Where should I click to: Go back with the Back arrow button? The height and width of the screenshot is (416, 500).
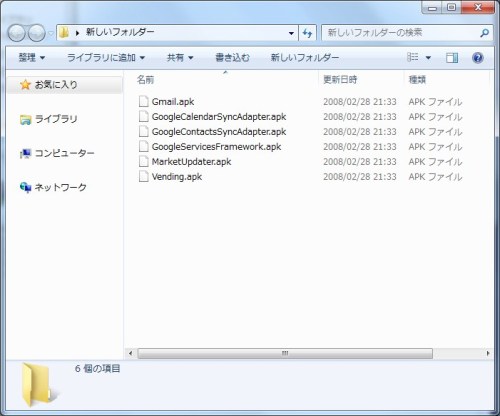pos(16,33)
